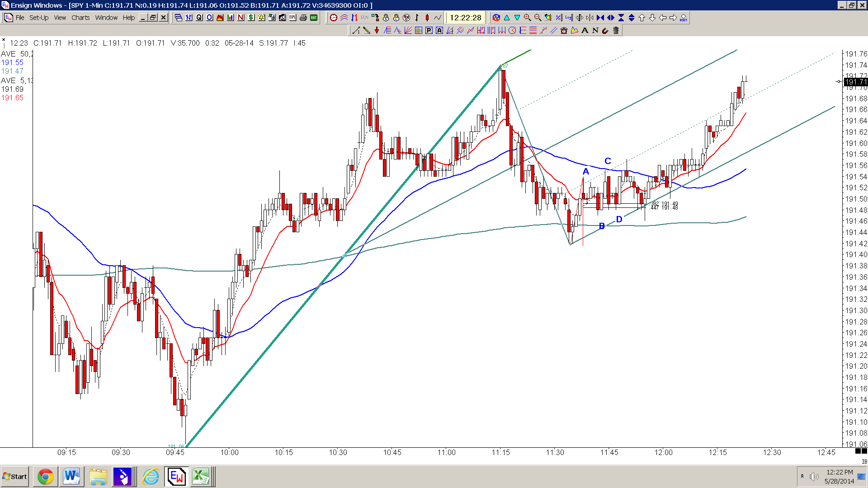Image resolution: width=868 pixels, height=488 pixels.
Task: Click the RESET chart view button
Action: point(684,18)
